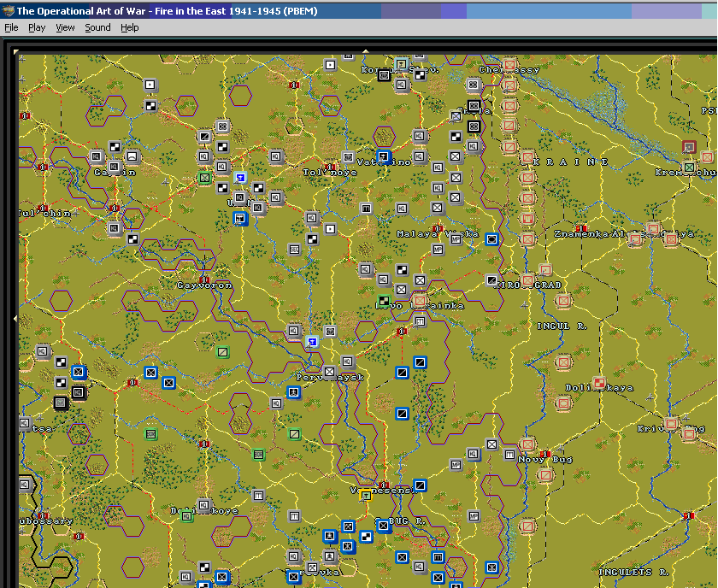
Task: Select the topmost Soviet counter at Cherkassy
Action: click(509, 65)
